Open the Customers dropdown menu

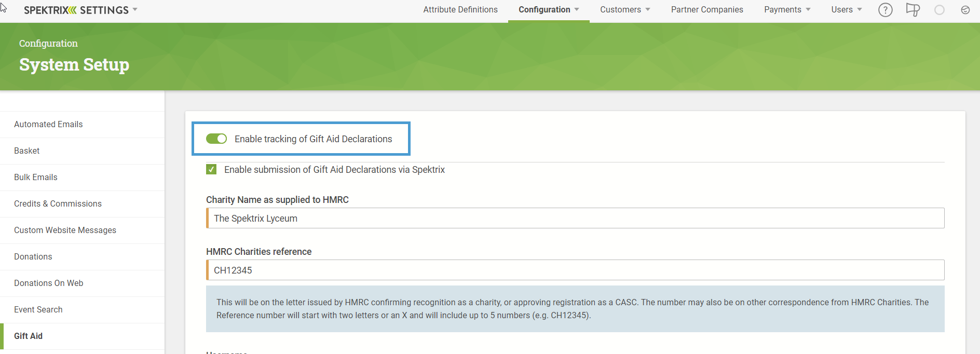click(x=625, y=10)
